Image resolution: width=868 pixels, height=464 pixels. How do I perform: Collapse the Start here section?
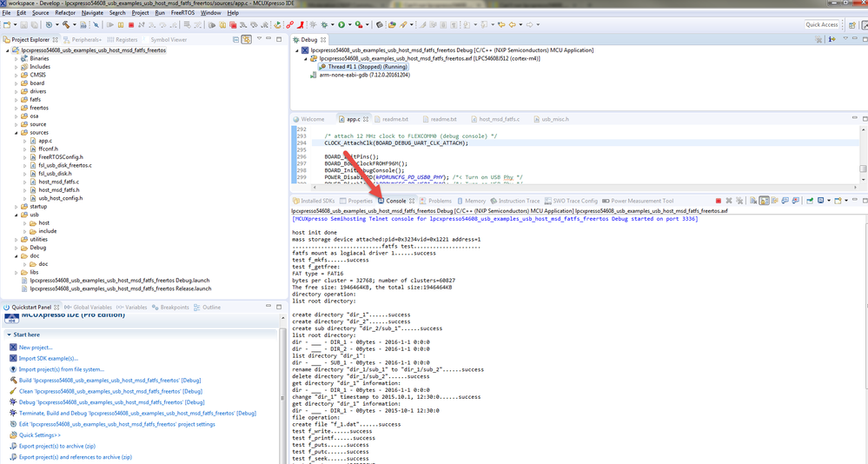coord(9,335)
